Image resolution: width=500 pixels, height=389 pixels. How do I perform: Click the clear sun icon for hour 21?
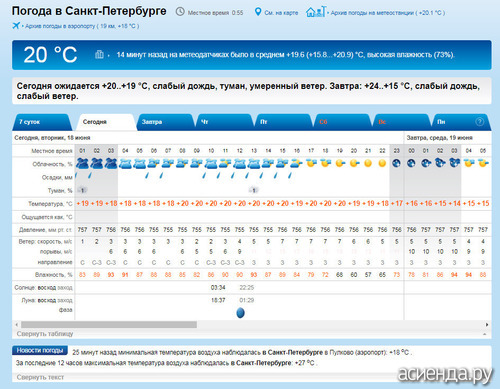pyautogui.click(x=368, y=163)
